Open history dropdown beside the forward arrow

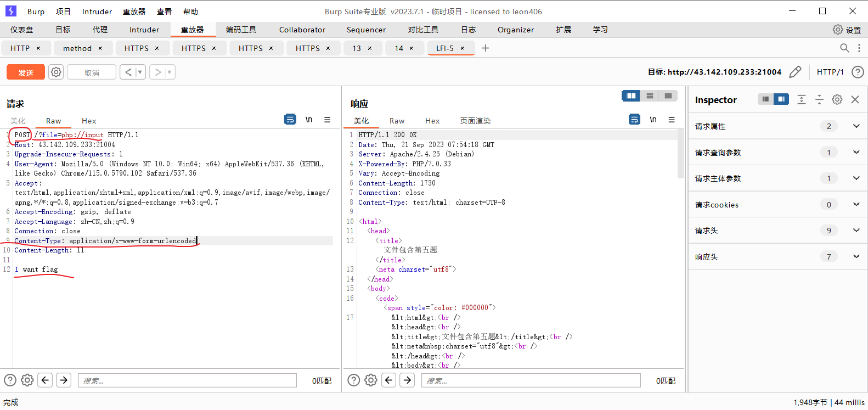pyautogui.click(x=170, y=72)
